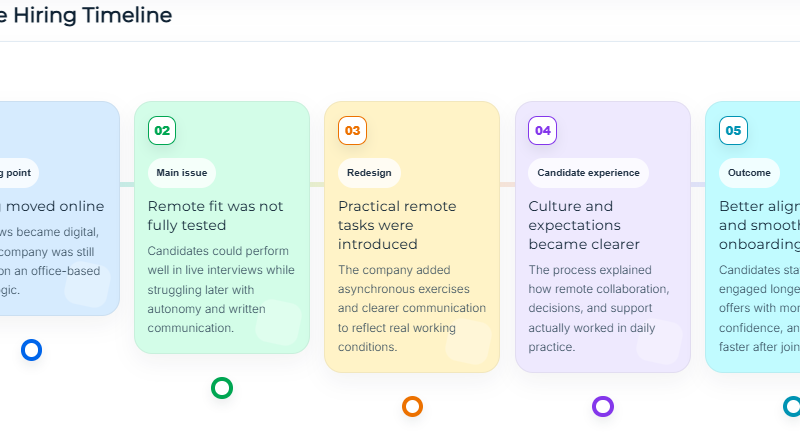Open 'Culture and expectations became clearer' heading
This screenshot has height=434, width=800.
584,225
